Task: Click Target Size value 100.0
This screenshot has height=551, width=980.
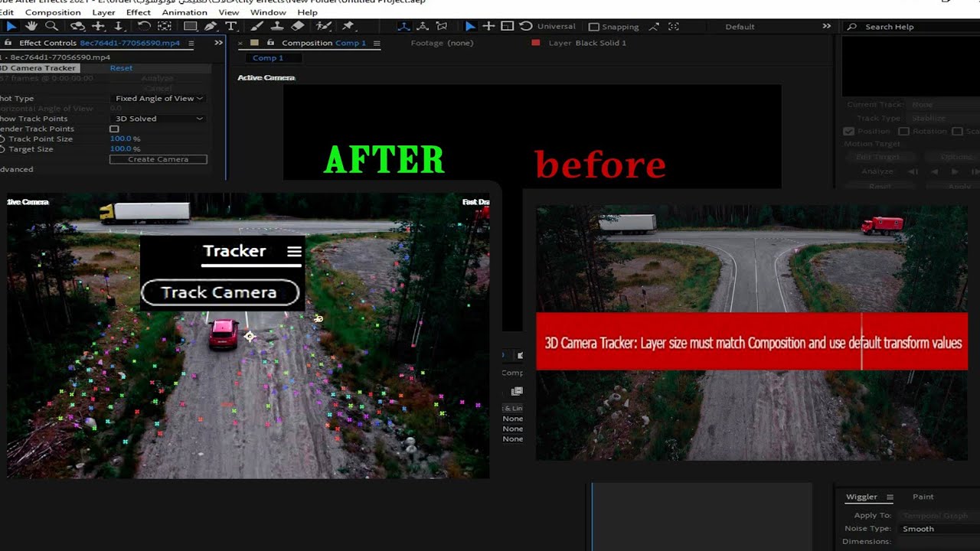Action: coord(121,148)
